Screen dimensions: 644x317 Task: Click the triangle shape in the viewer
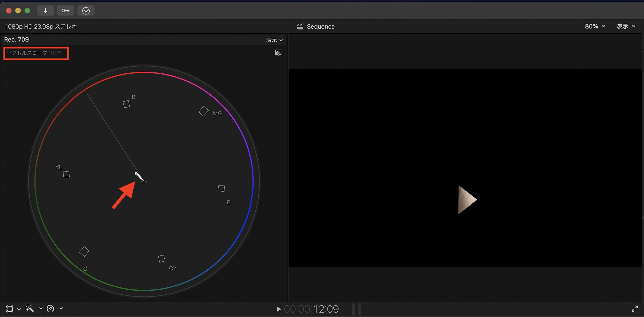466,200
